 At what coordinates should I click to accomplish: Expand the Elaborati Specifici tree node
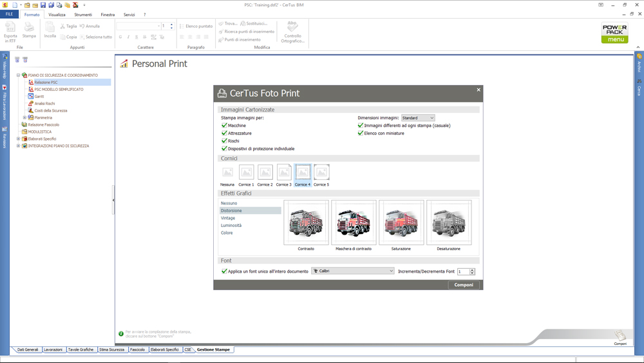[x=18, y=139]
